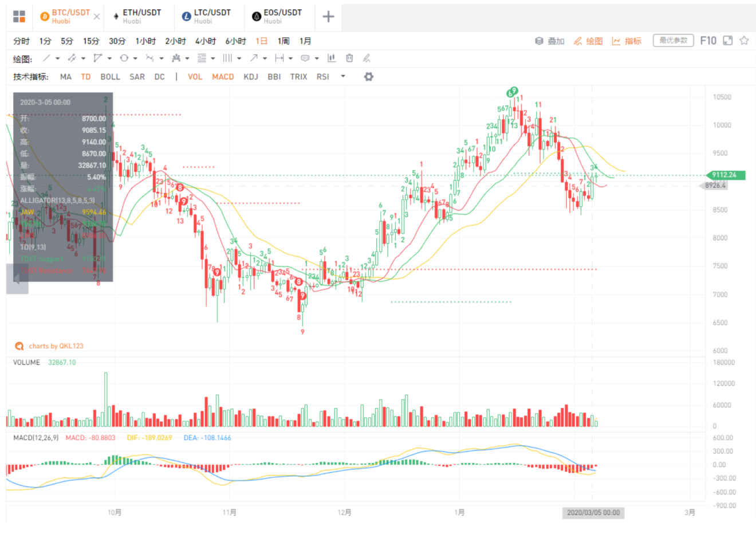Click the 2020/03/05 00:00 date marker
The image size is (756, 534).
click(593, 512)
